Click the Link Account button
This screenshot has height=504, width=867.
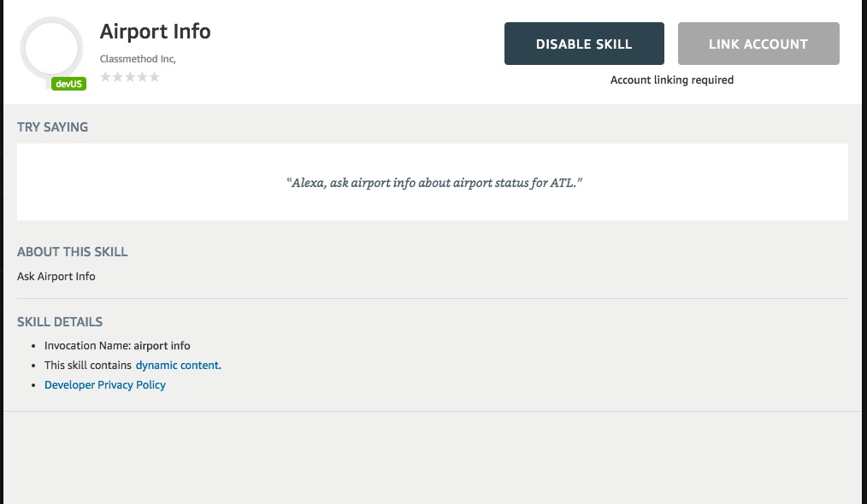(x=758, y=44)
